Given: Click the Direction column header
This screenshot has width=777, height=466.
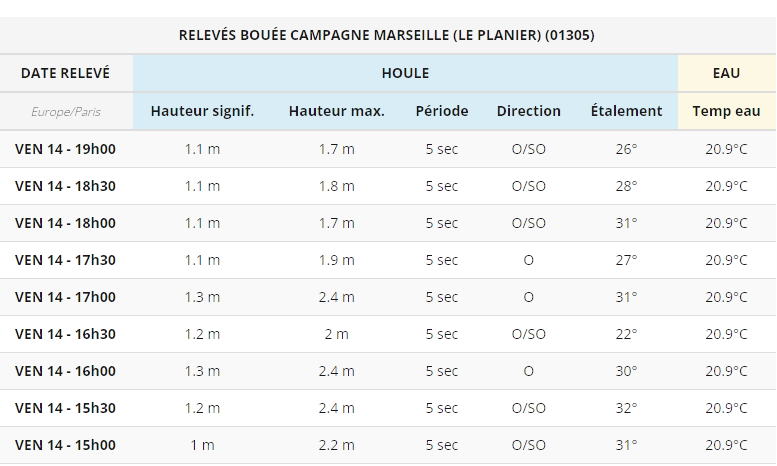Looking at the screenshot, I should pyautogui.click(x=529, y=111).
